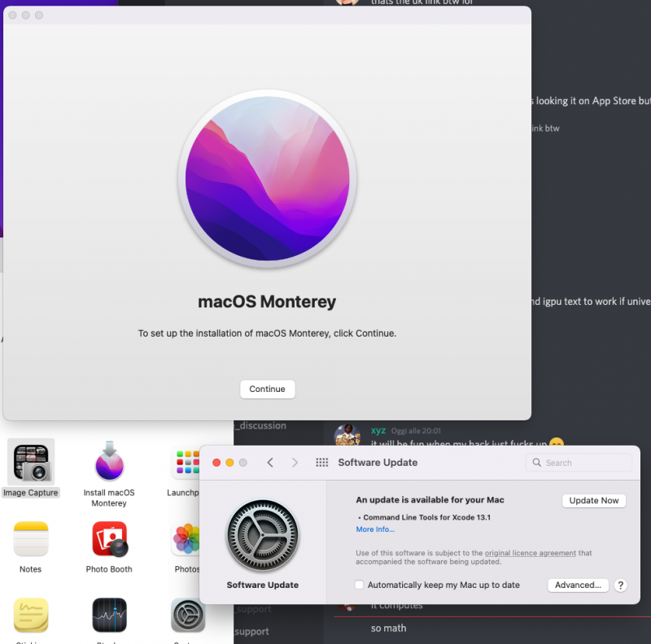The height and width of the screenshot is (644, 651).
Task: Open the More Info link
Action: (375, 529)
